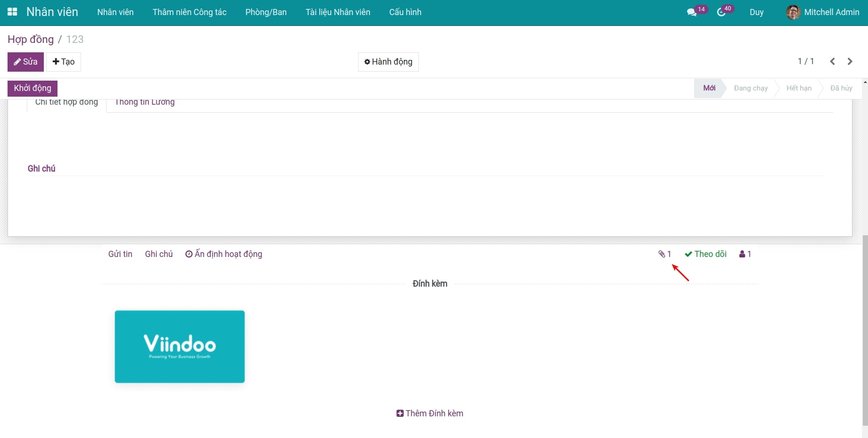Click Thêm Đính kèm link
This screenshot has width=868, height=438.
tap(430, 413)
